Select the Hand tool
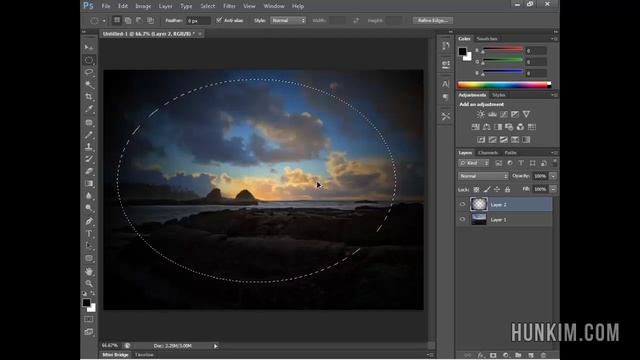The width and height of the screenshot is (640, 360). pyautogui.click(x=89, y=271)
